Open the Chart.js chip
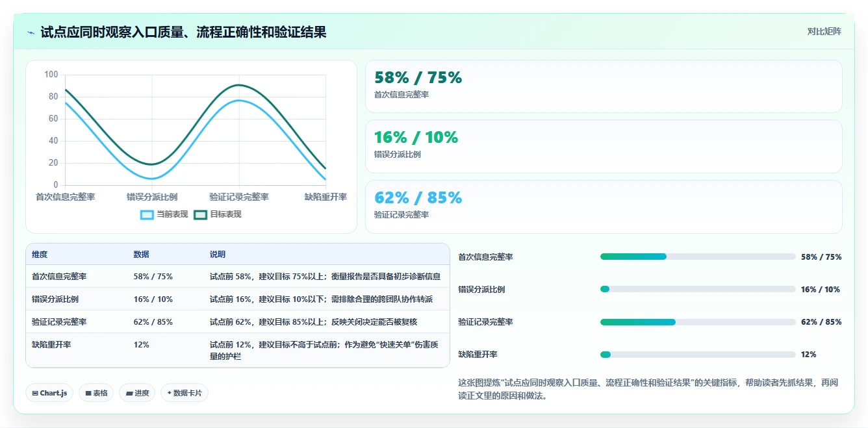 [49, 393]
